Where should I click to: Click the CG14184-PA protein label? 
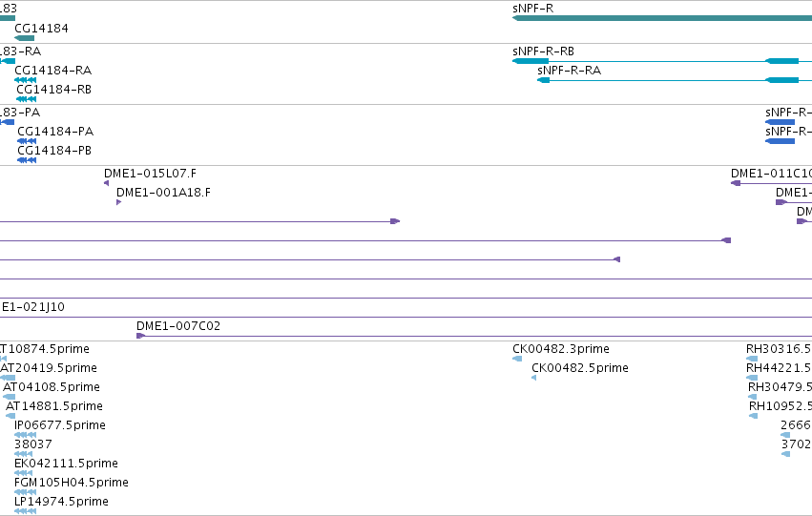(x=55, y=132)
